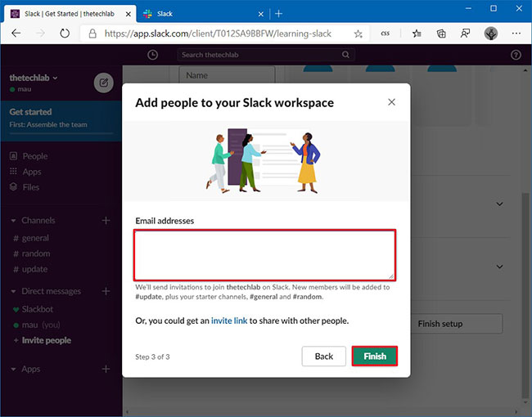
Task: Click the Finish button
Action: pyautogui.click(x=375, y=356)
